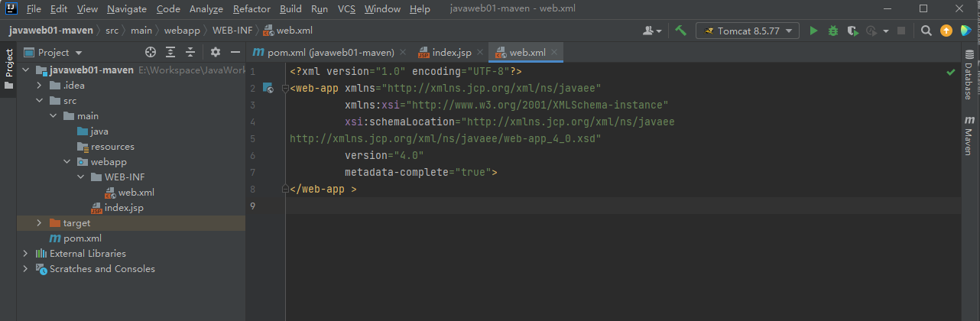Viewport: 980px width, 321px height.
Task: Toggle the Maven tool window
Action: pos(969,136)
